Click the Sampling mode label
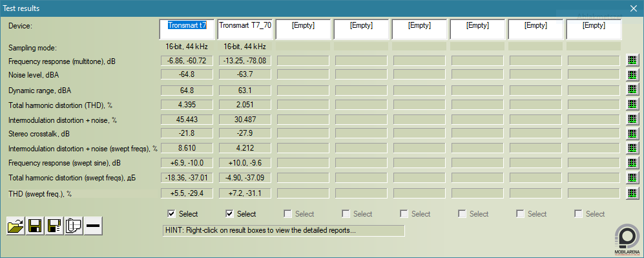The width and height of the screenshot is (644, 258). pos(32,48)
